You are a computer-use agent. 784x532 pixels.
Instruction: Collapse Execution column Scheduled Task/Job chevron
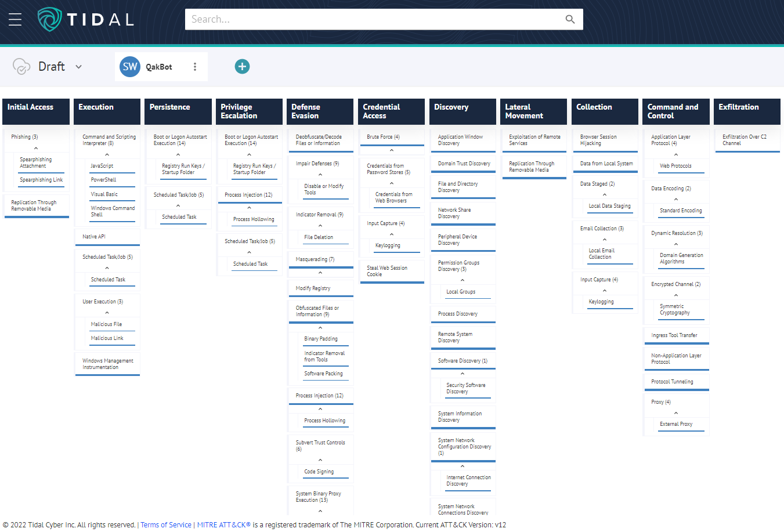click(x=107, y=268)
